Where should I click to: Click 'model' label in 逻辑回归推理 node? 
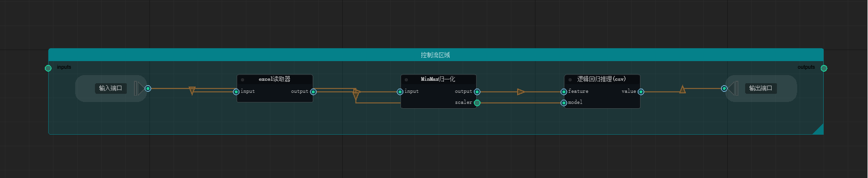coord(575,102)
